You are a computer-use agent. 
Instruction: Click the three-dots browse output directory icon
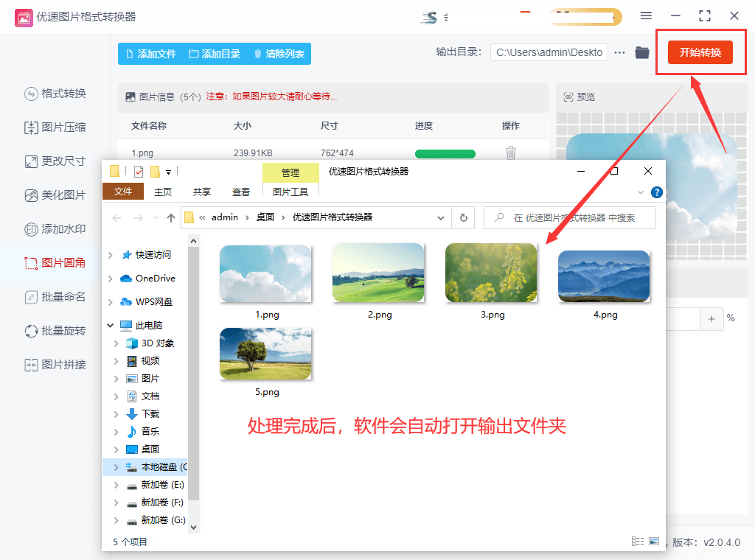click(619, 53)
